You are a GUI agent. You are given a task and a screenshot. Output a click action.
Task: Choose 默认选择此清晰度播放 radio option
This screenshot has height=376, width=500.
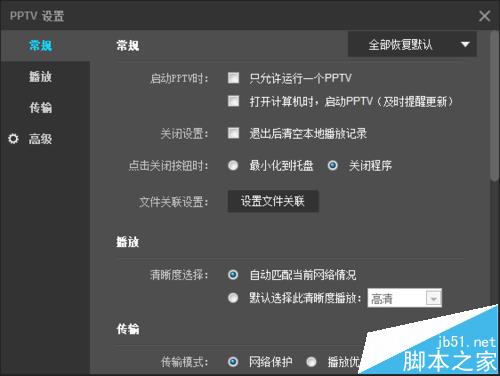[x=233, y=297]
